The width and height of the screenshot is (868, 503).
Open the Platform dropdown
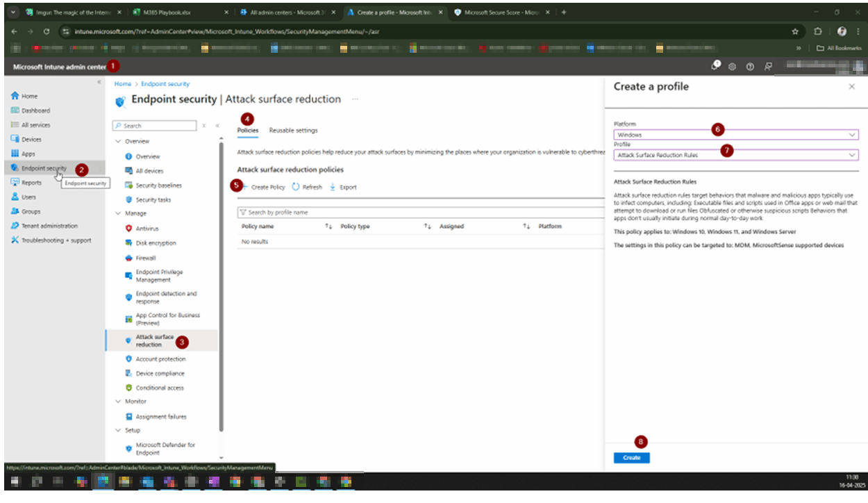pyautogui.click(x=736, y=135)
